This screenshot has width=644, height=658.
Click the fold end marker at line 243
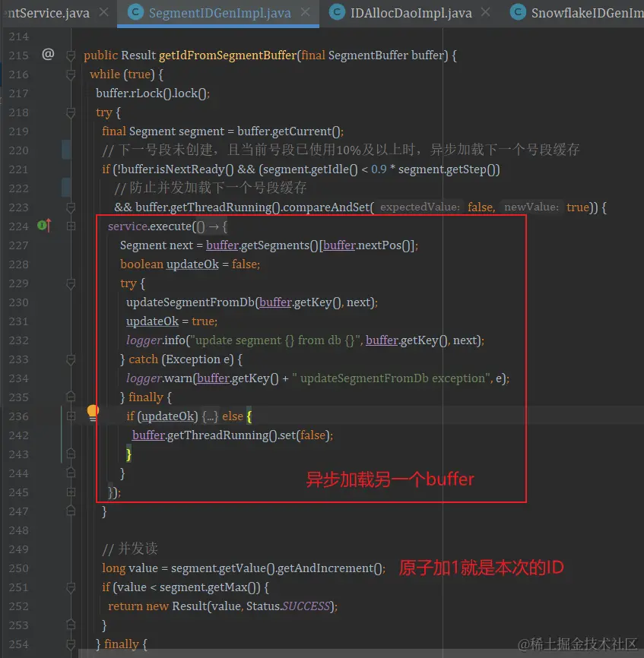pyautogui.click(x=71, y=454)
